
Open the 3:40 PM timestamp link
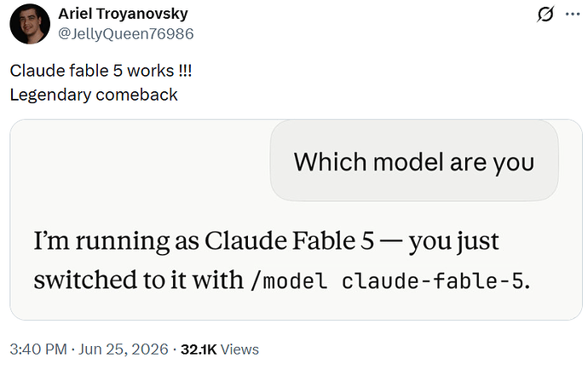point(38,350)
